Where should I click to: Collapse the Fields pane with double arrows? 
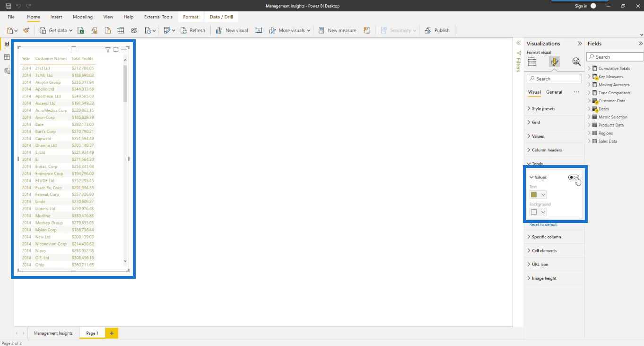pos(640,44)
